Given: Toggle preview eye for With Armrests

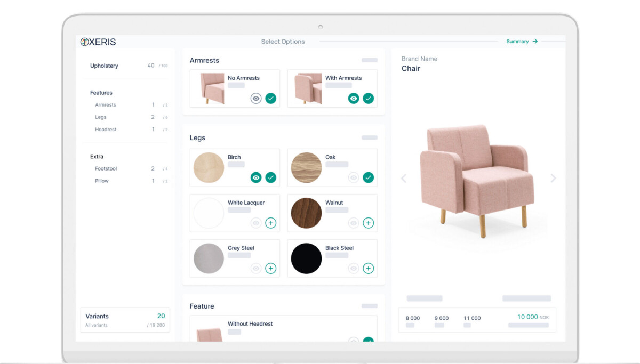Looking at the screenshot, I should pyautogui.click(x=354, y=98).
